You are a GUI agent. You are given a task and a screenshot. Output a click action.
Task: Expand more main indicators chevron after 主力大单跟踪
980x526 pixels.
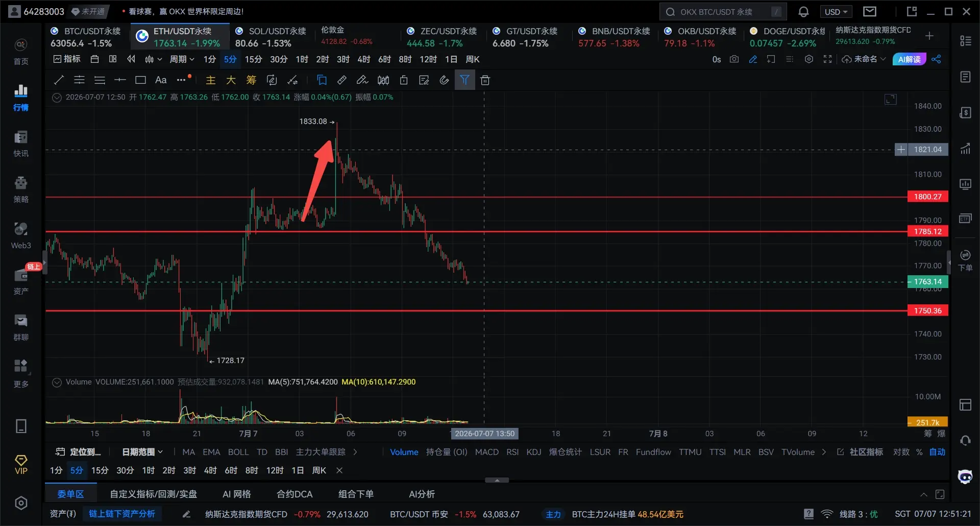pos(355,452)
